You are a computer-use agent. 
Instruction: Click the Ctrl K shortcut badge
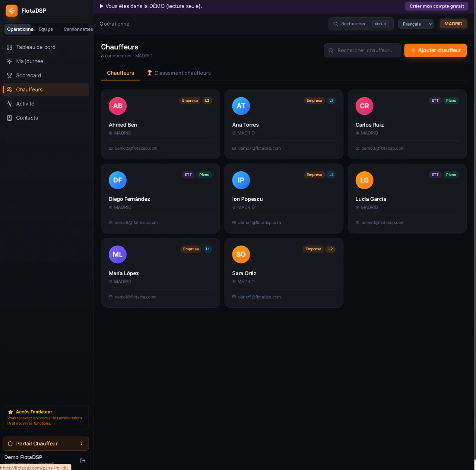(x=381, y=24)
